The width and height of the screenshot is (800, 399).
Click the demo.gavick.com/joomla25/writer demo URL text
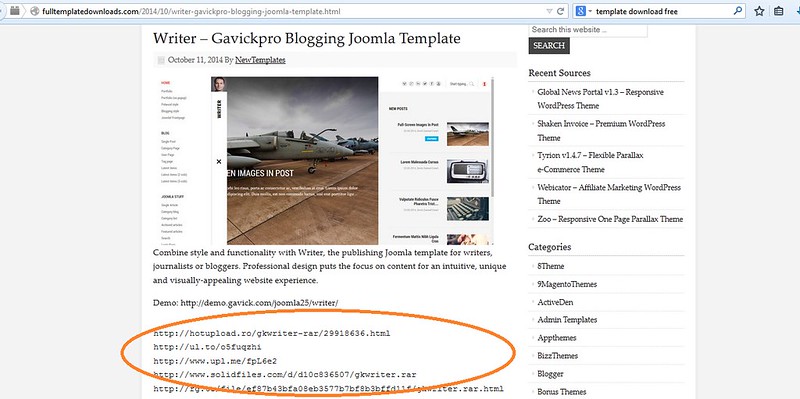259,303
